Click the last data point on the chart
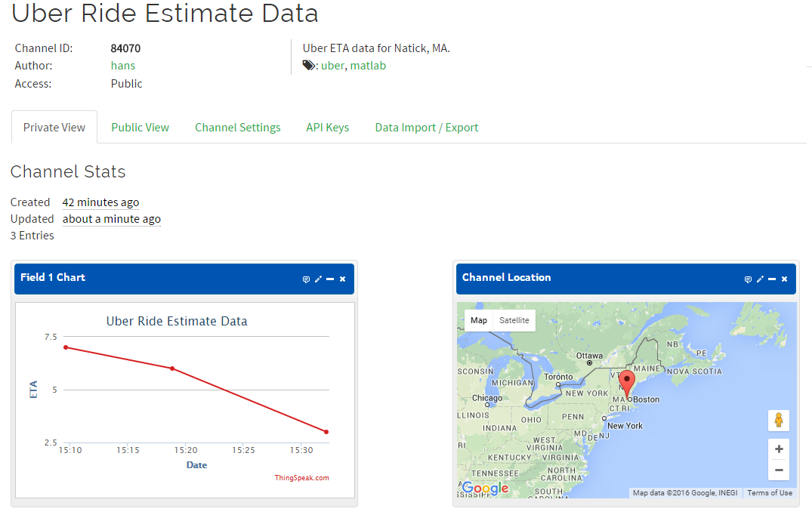This screenshot has height=515, width=812. pyautogui.click(x=326, y=432)
